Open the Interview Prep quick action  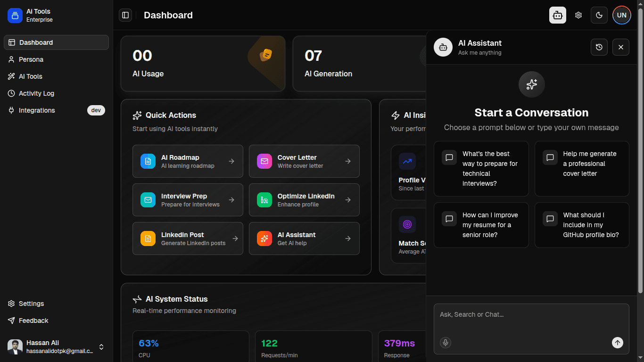coord(188,200)
